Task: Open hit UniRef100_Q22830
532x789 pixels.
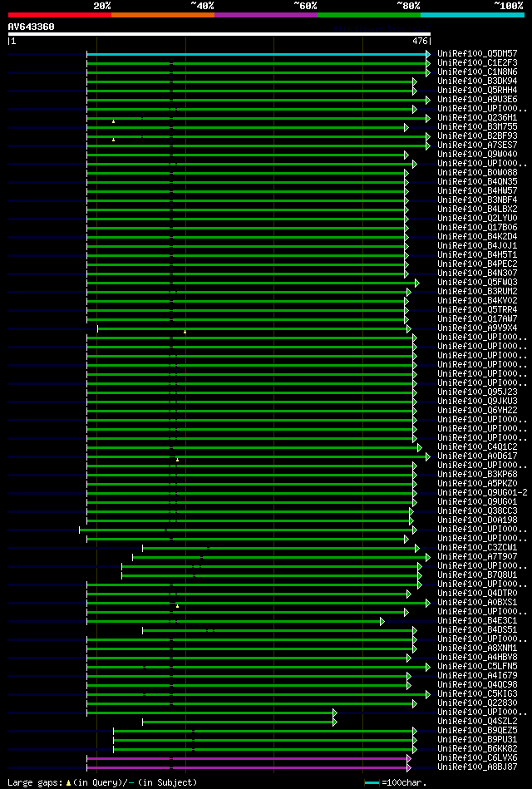Action: coord(477,703)
